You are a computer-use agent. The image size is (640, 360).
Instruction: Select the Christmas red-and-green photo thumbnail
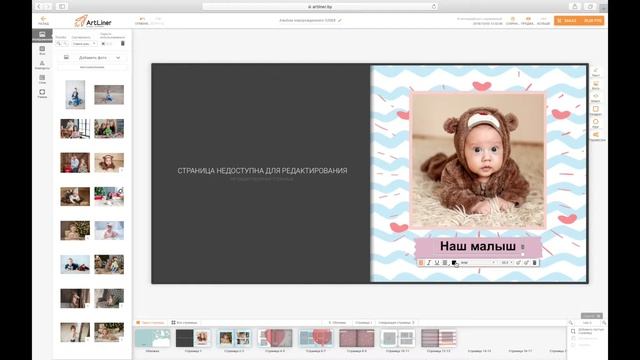tap(109, 196)
